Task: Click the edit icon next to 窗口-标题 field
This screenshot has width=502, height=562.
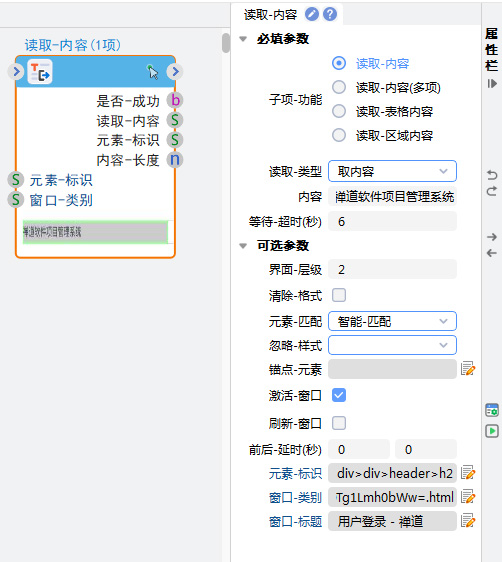Action: (x=468, y=520)
